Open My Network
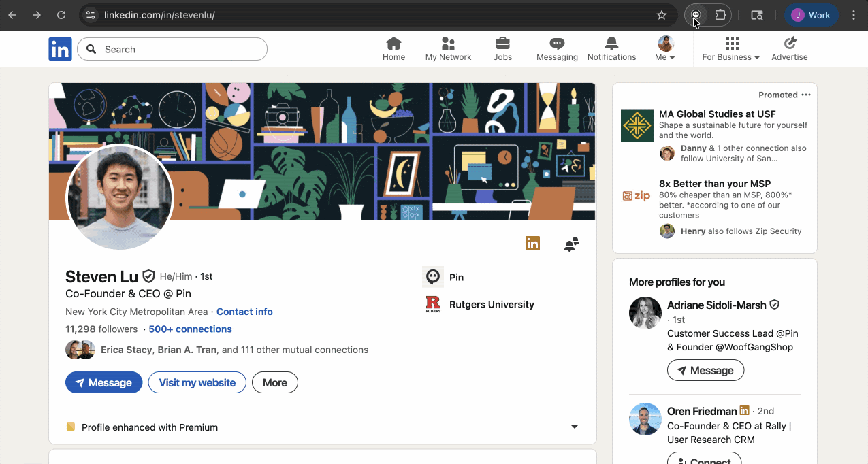The height and width of the screenshot is (464, 868). (x=448, y=49)
